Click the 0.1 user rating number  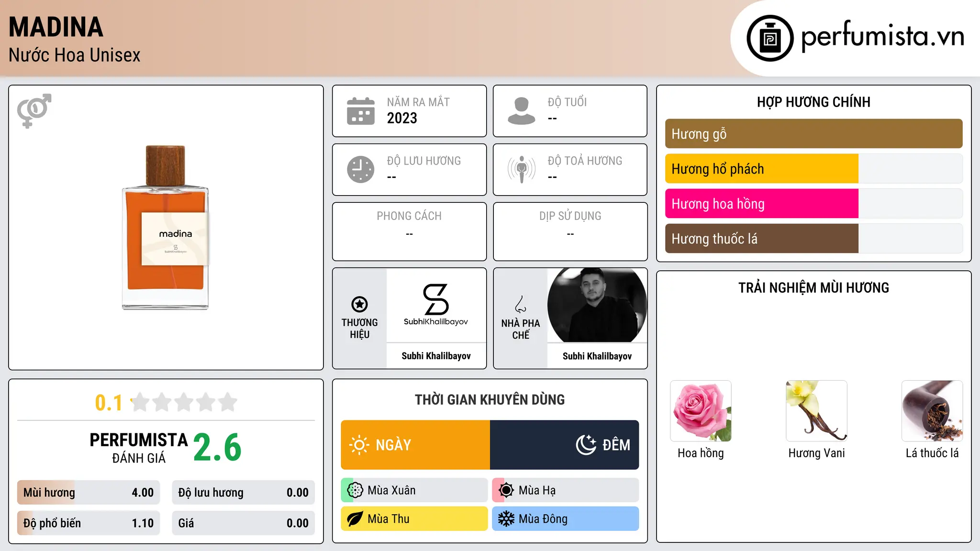[x=109, y=403]
